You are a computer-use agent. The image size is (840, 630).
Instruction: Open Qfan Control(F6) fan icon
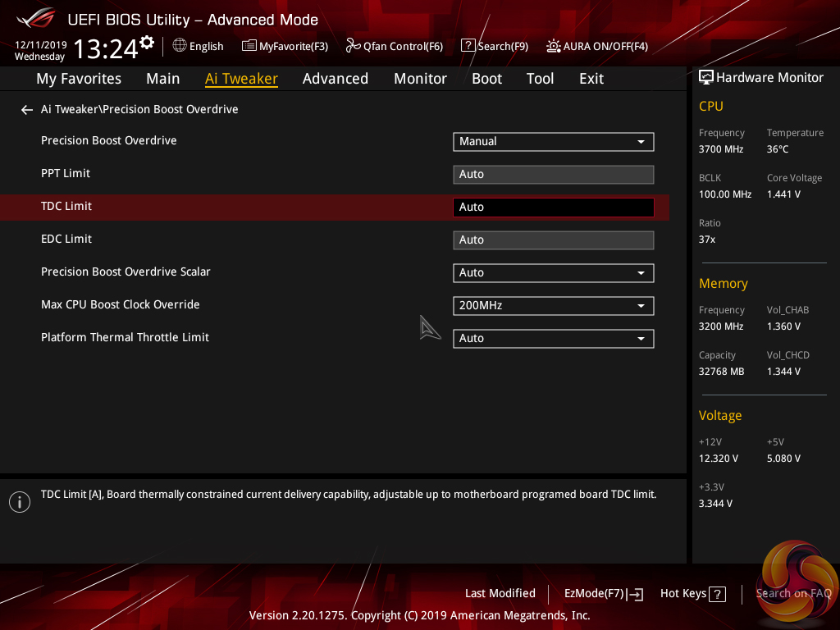click(x=353, y=46)
